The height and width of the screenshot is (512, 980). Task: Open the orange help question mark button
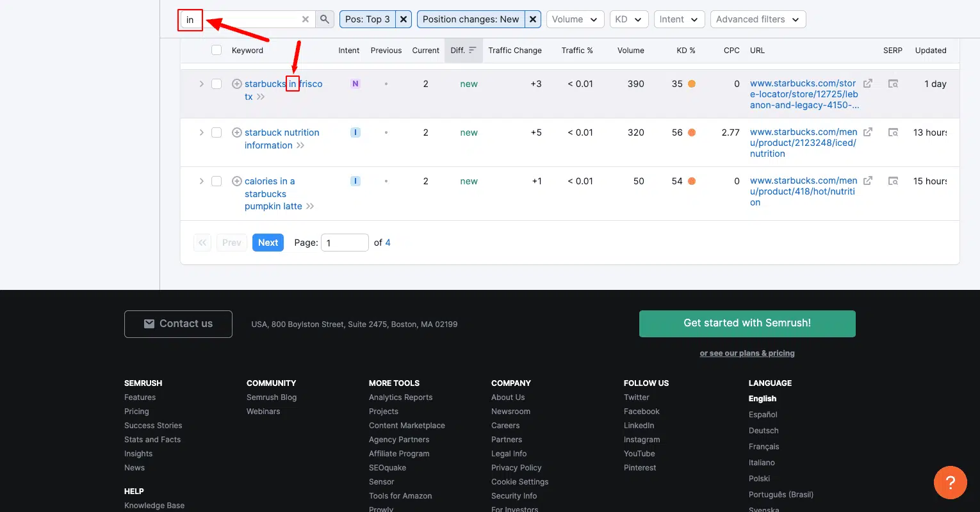coord(951,483)
